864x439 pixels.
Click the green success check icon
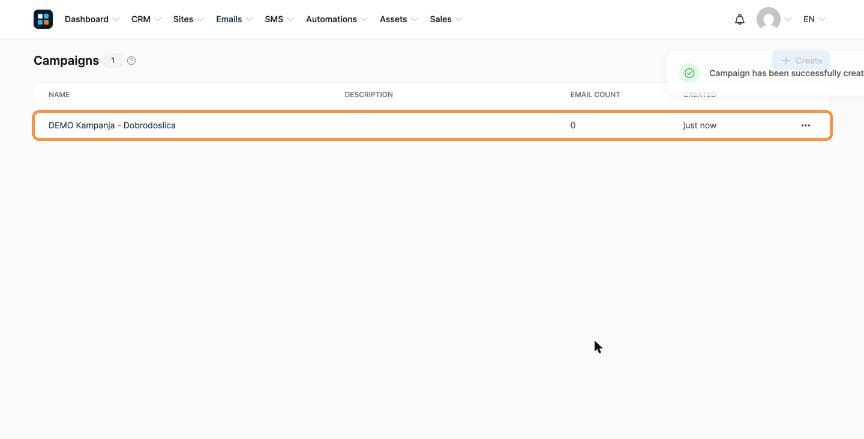click(x=689, y=73)
